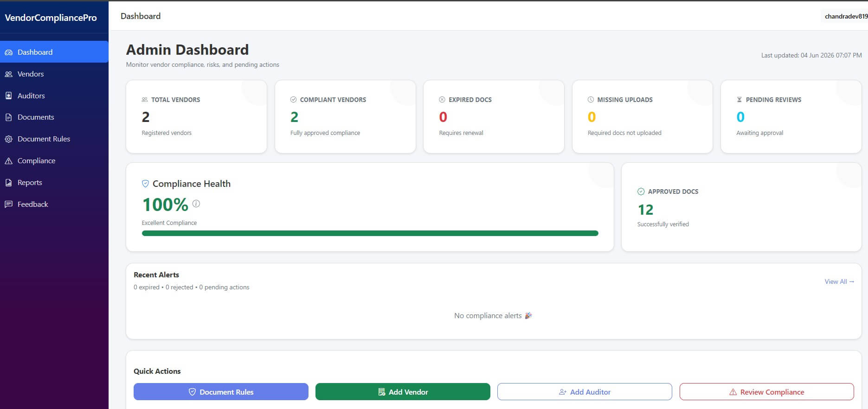Click the building icon on Add Vendor button
The width and height of the screenshot is (868, 409).
tap(381, 392)
